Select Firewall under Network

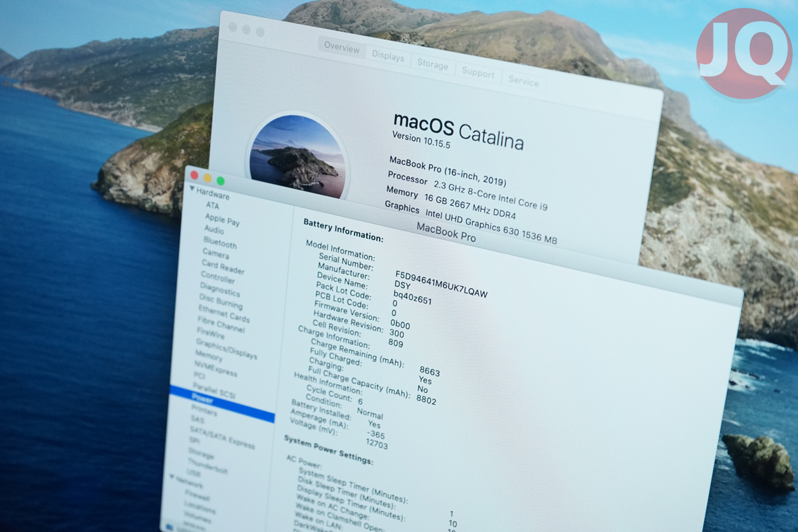[x=198, y=497]
